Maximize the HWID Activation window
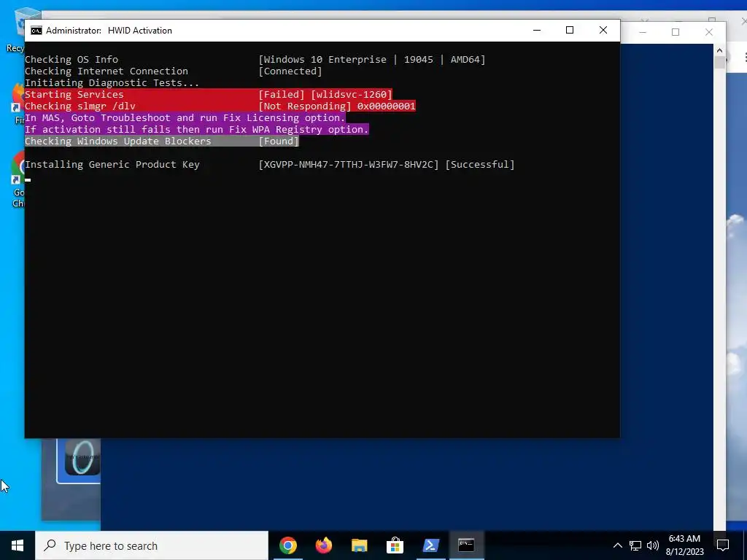The height and width of the screenshot is (560, 747). pyautogui.click(x=569, y=30)
